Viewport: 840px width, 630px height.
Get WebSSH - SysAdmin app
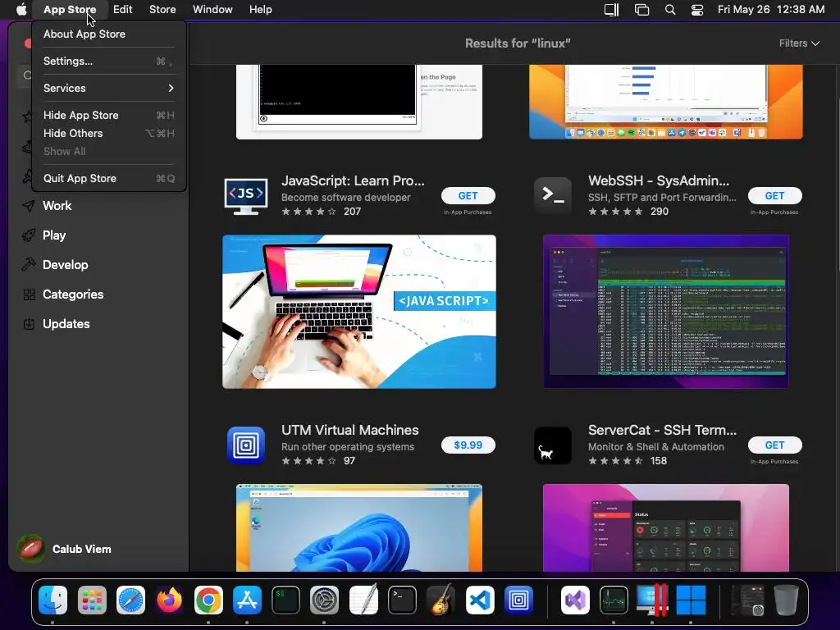click(x=774, y=195)
